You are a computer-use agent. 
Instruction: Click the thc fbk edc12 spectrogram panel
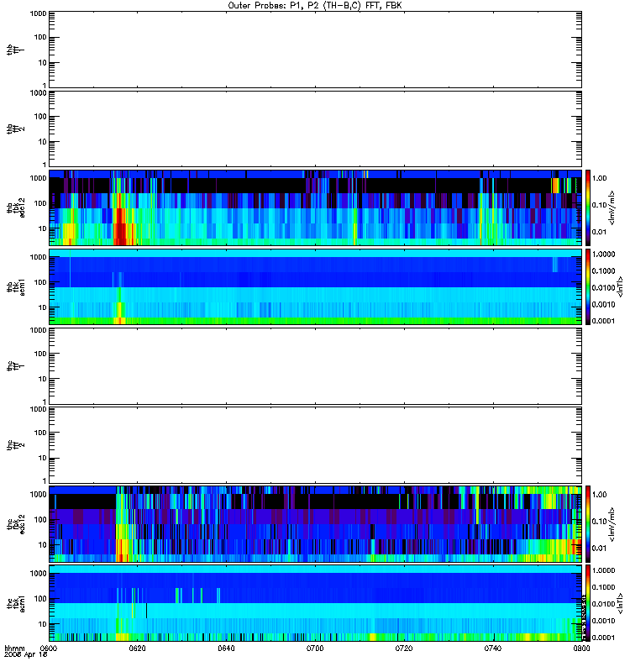coord(316,524)
